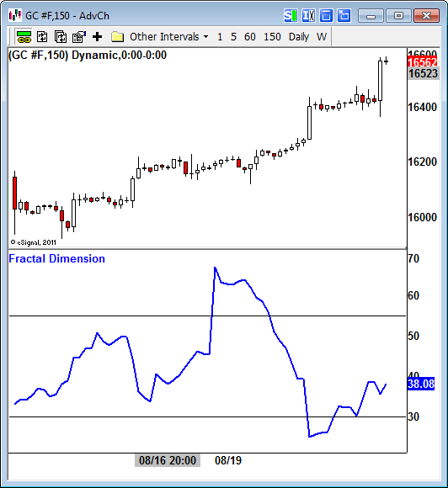Click the single chart refresh icon
448x488 pixels.
click(x=42, y=37)
